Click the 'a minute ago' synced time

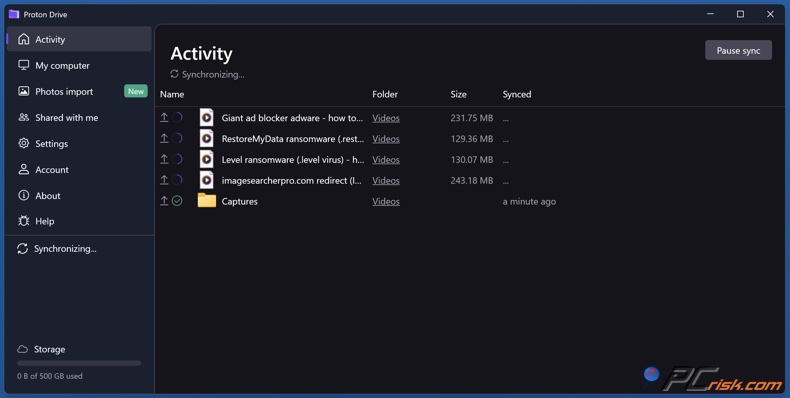point(529,202)
